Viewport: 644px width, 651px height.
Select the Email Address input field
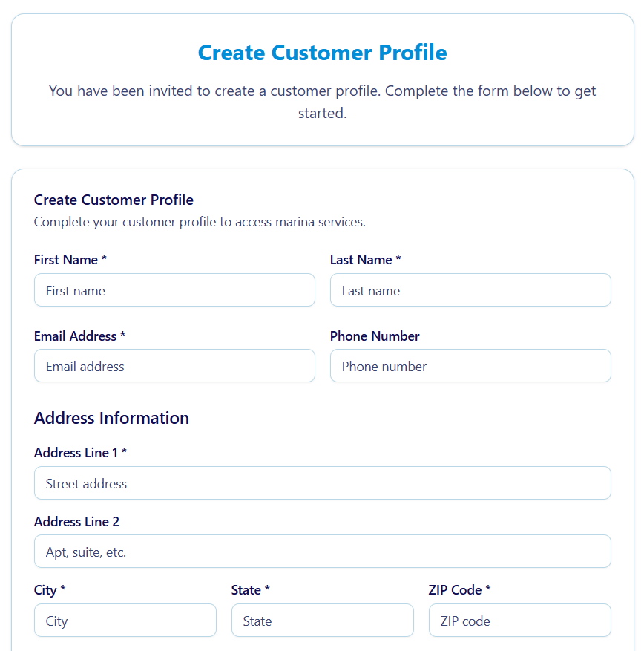(174, 366)
